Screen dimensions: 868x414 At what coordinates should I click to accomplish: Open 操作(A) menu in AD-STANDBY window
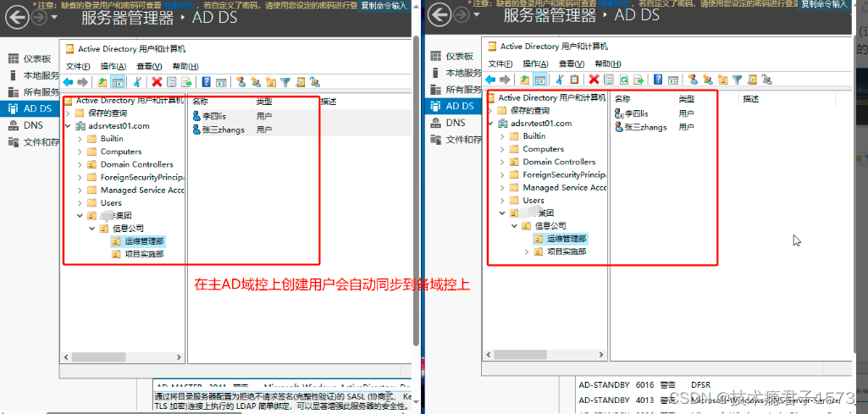click(x=535, y=63)
